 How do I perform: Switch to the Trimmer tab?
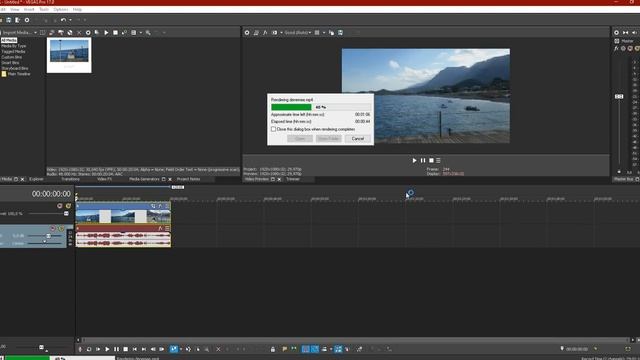(293, 179)
